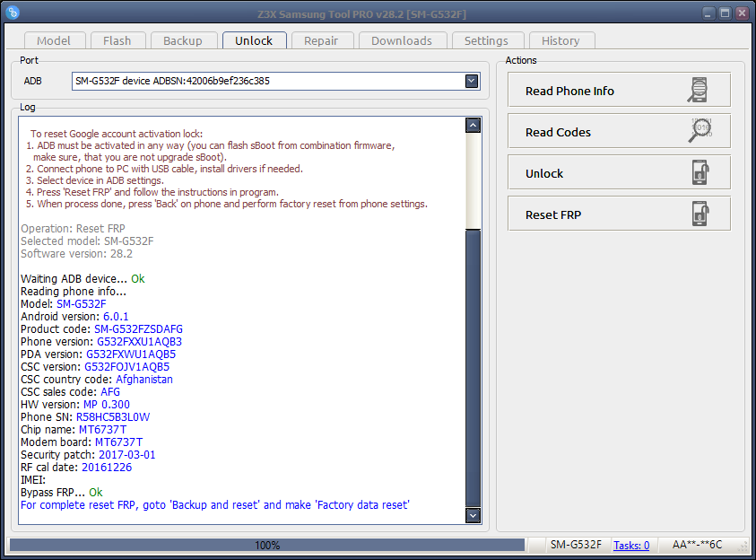
Task: Maximize the Z3X Samsung Tool window
Action: click(x=726, y=13)
